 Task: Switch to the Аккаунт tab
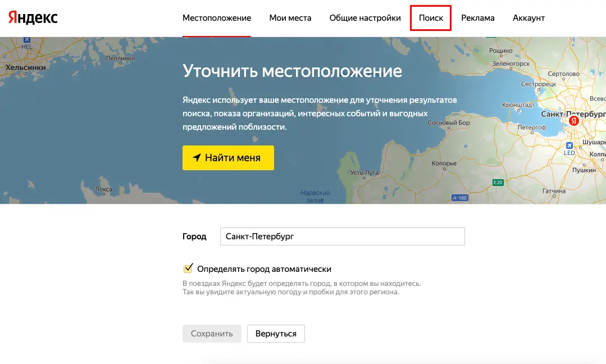(528, 18)
